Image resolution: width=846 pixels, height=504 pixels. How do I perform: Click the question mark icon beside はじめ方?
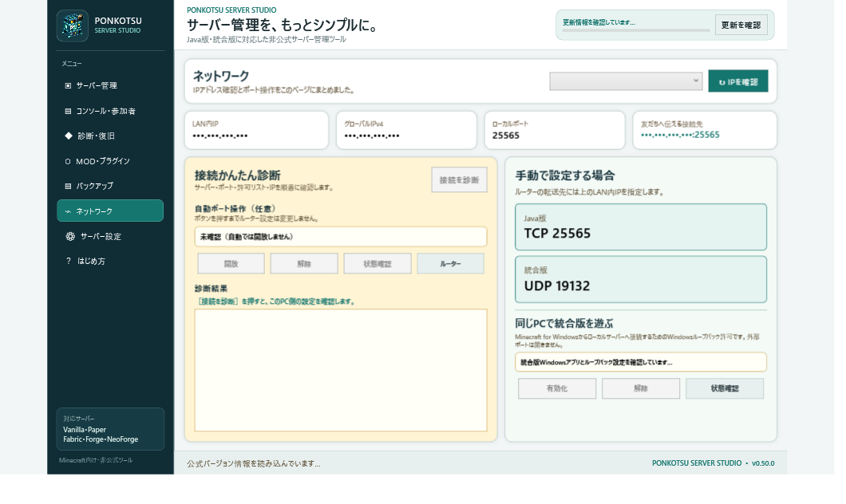tap(69, 261)
